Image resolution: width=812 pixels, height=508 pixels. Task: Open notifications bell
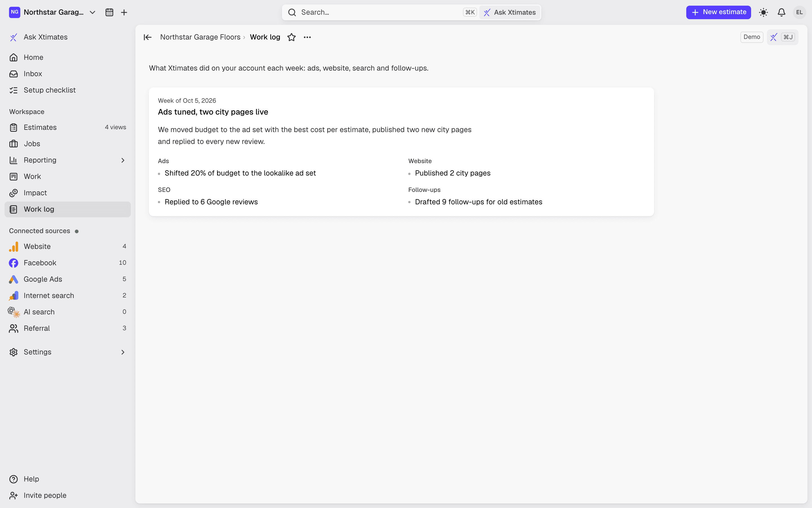(x=782, y=12)
